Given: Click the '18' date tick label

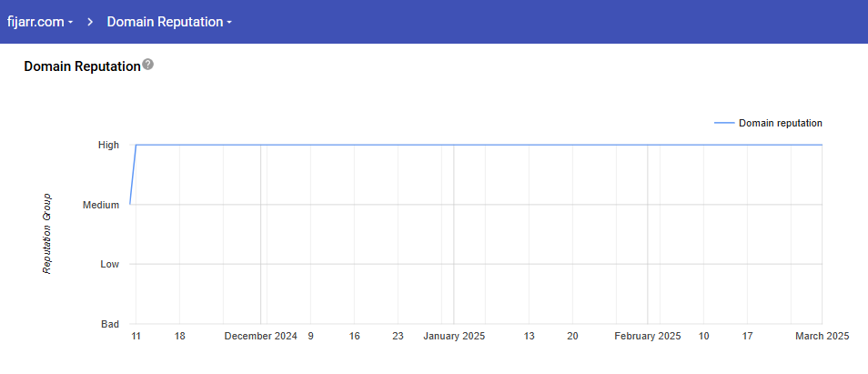Looking at the screenshot, I should [x=179, y=337].
